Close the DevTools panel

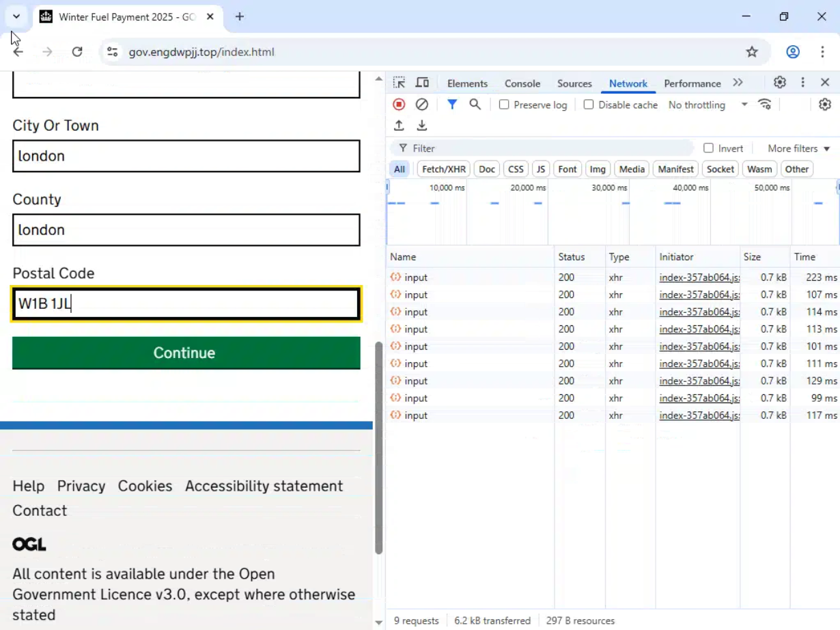pos(825,83)
